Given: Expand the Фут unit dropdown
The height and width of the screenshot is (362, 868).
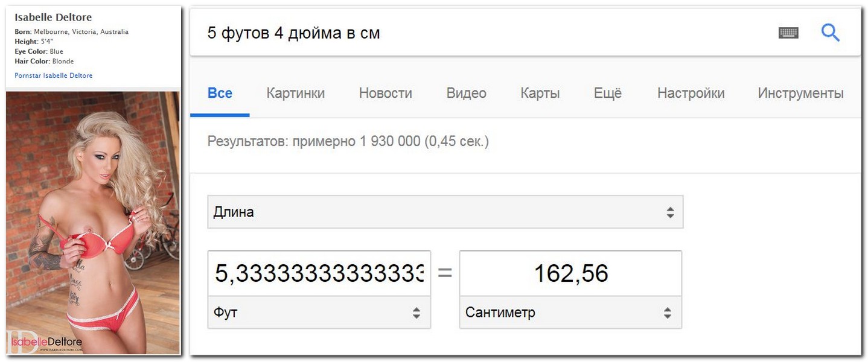Looking at the screenshot, I should point(319,313).
